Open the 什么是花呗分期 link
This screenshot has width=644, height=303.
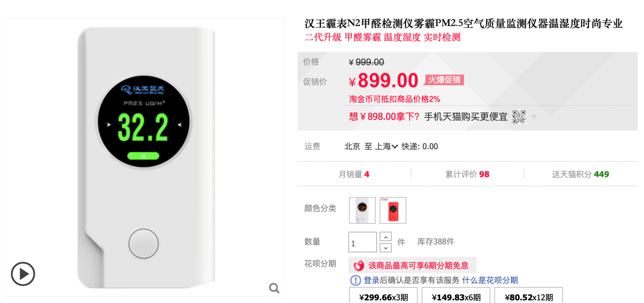tap(490, 280)
